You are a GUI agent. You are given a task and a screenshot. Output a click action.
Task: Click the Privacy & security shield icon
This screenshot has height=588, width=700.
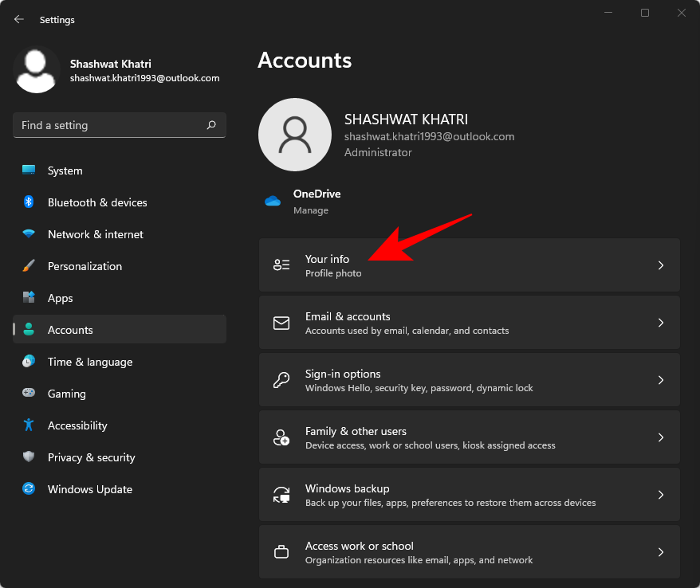(28, 457)
